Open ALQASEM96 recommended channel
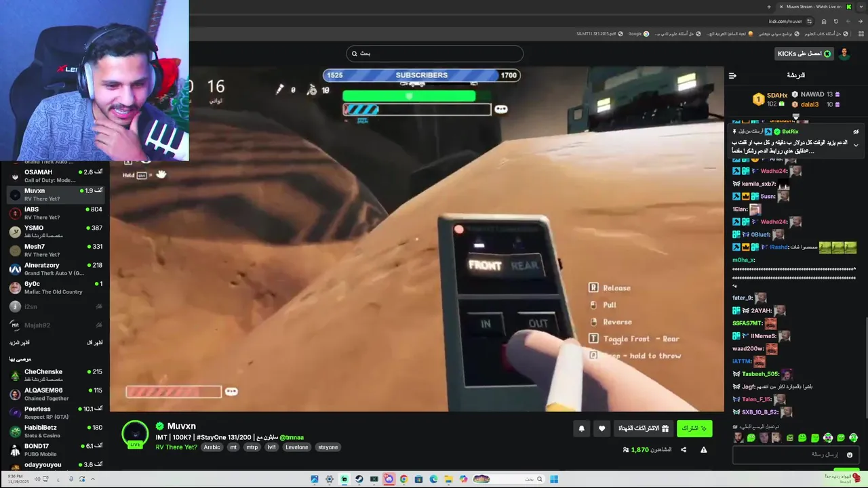 coord(55,394)
